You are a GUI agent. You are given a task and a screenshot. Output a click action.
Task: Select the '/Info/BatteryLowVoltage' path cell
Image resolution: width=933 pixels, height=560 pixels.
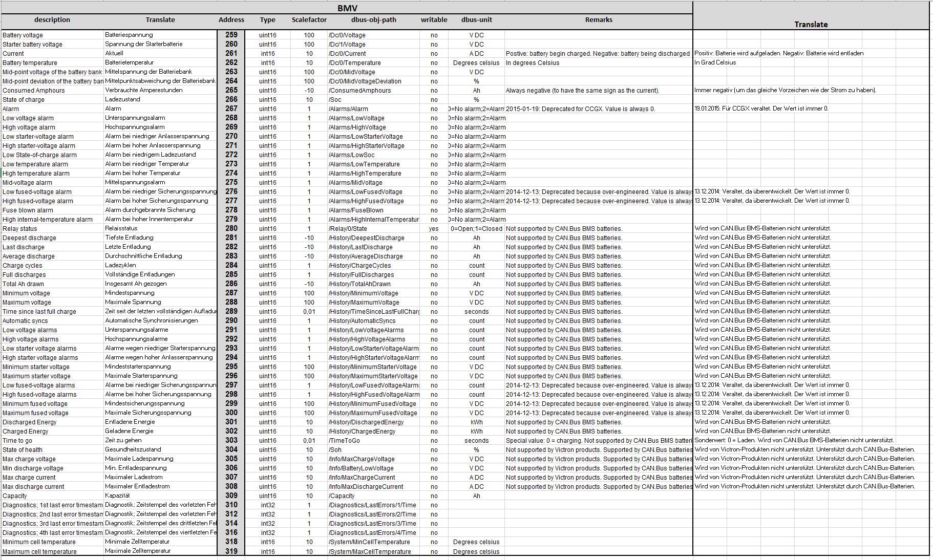(x=374, y=468)
